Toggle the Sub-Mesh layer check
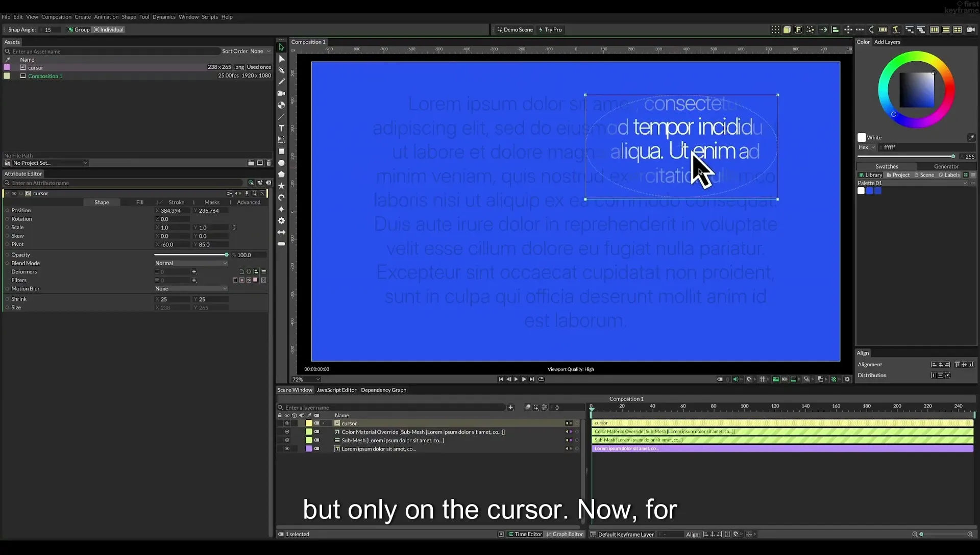 (x=287, y=440)
